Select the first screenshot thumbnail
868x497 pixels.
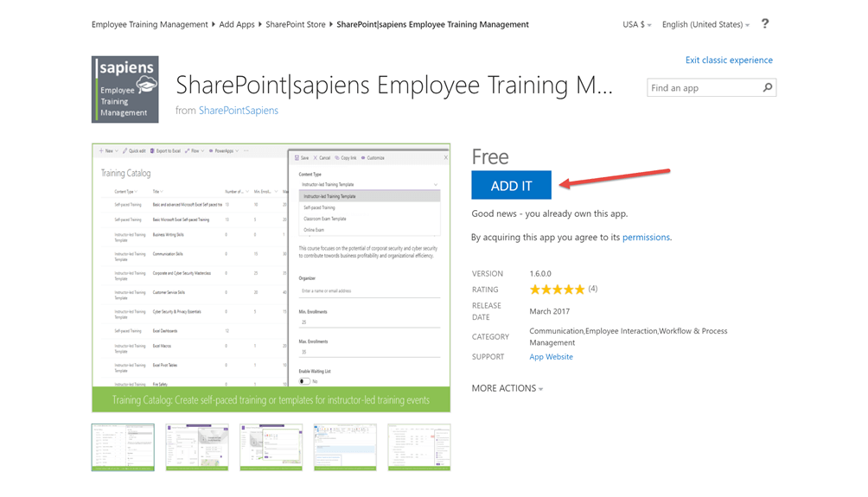pyautogui.click(x=123, y=447)
